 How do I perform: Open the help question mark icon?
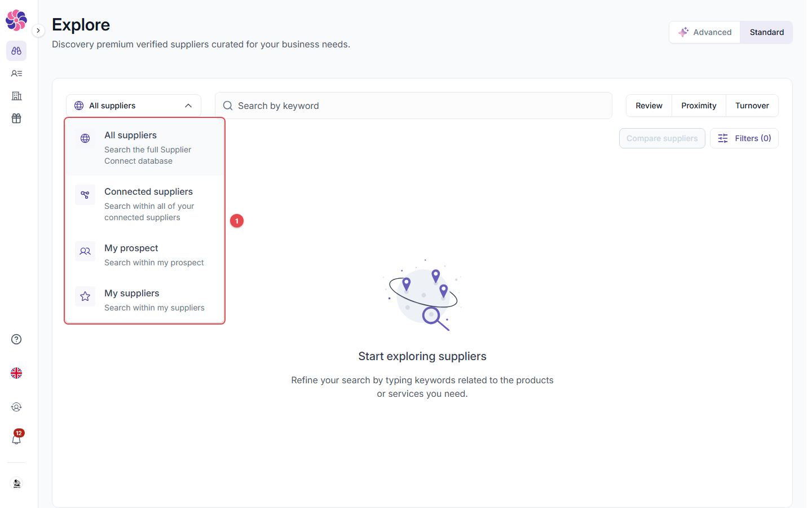[x=16, y=339]
